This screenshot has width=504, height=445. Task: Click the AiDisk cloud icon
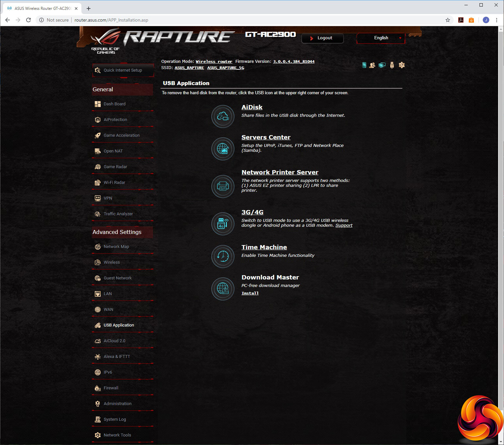point(223,116)
